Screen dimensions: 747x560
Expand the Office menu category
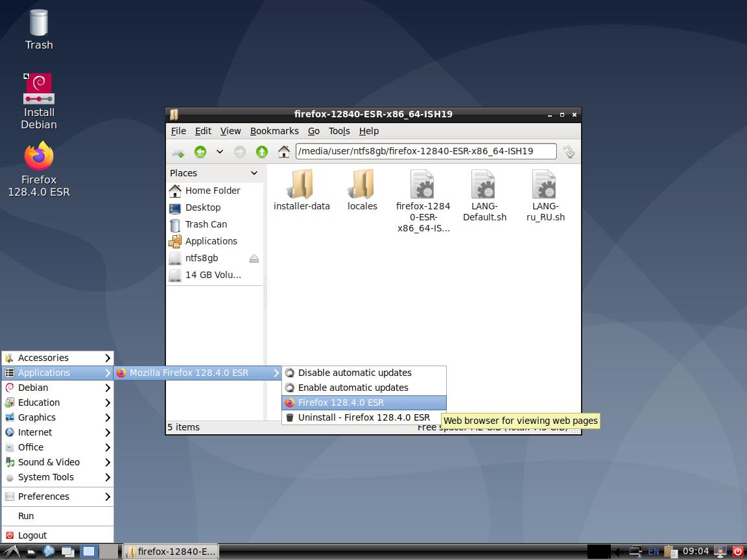58,447
